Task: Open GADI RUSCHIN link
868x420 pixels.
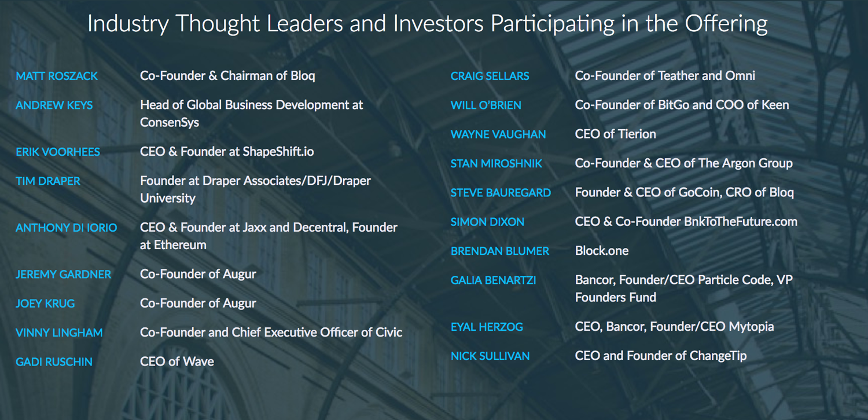Action: point(54,362)
